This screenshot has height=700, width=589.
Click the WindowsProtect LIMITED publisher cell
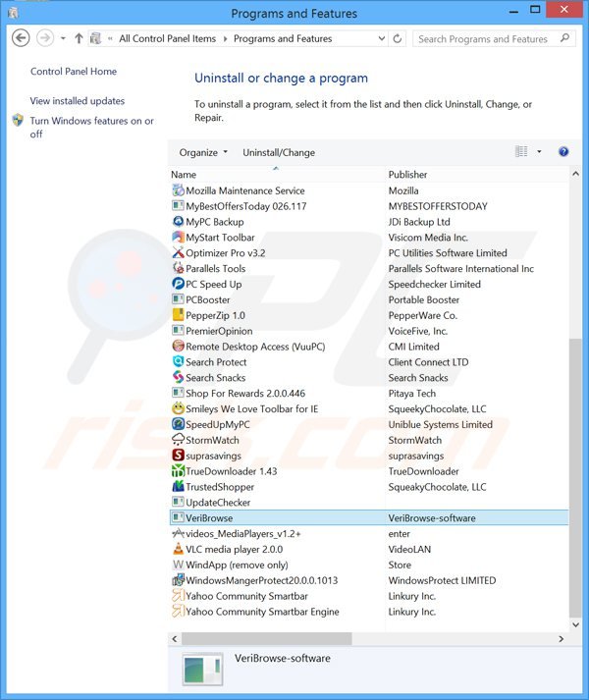click(x=442, y=580)
